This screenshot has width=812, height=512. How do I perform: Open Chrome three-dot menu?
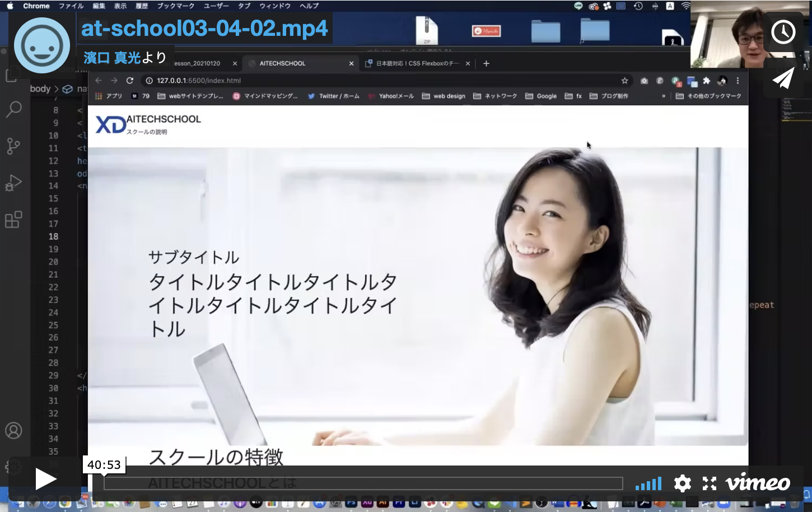point(738,81)
